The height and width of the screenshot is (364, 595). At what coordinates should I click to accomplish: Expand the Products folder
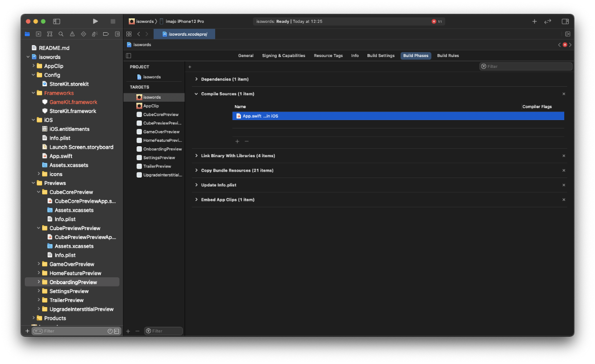pos(33,318)
